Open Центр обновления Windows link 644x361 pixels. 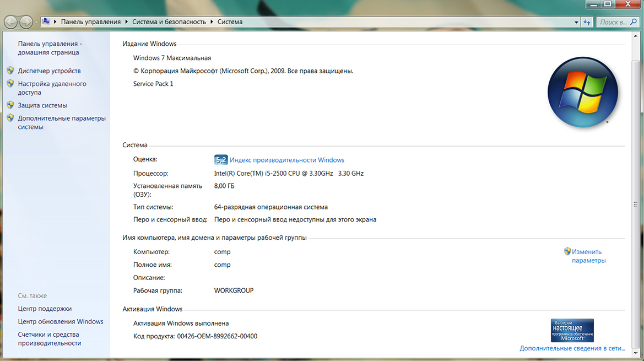coord(61,321)
